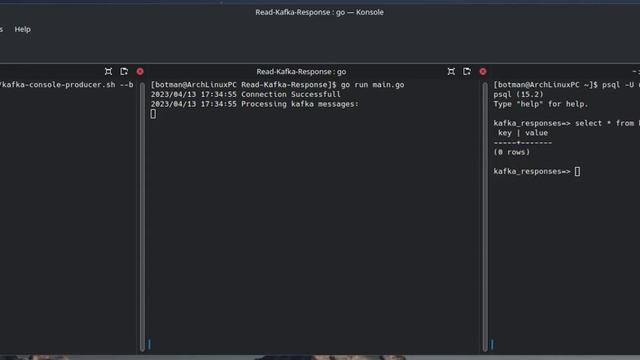Click the 'psql (15.2)' version line
This screenshot has width=640, height=360.
(518, 94)
